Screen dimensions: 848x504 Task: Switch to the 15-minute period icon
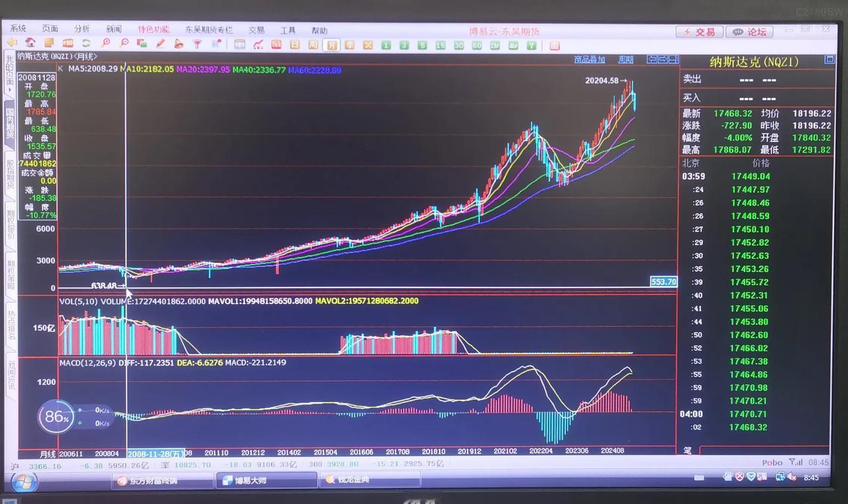(441, 45)
